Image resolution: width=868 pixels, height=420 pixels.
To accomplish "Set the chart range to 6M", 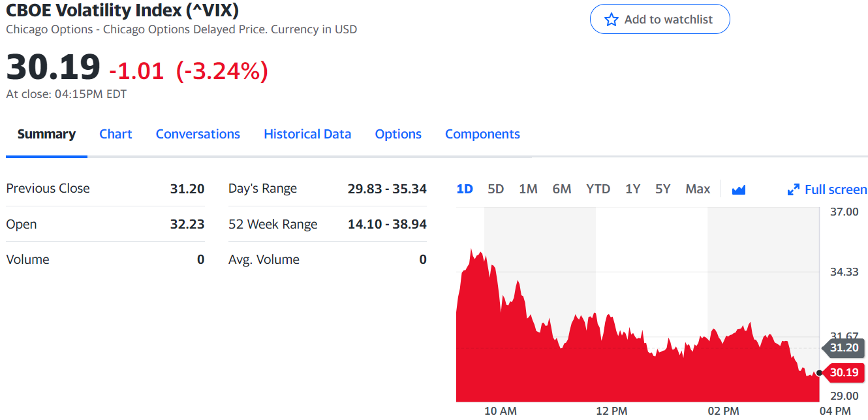I will [561, 189].
